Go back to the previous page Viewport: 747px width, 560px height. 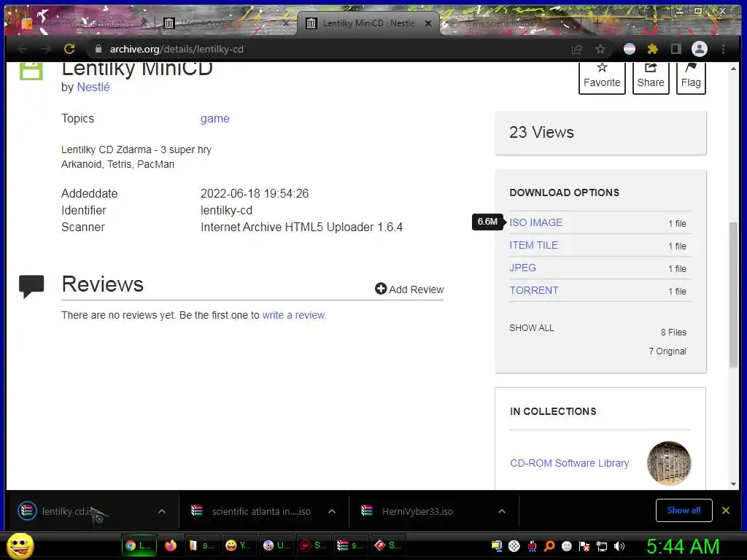coord(23,49)
